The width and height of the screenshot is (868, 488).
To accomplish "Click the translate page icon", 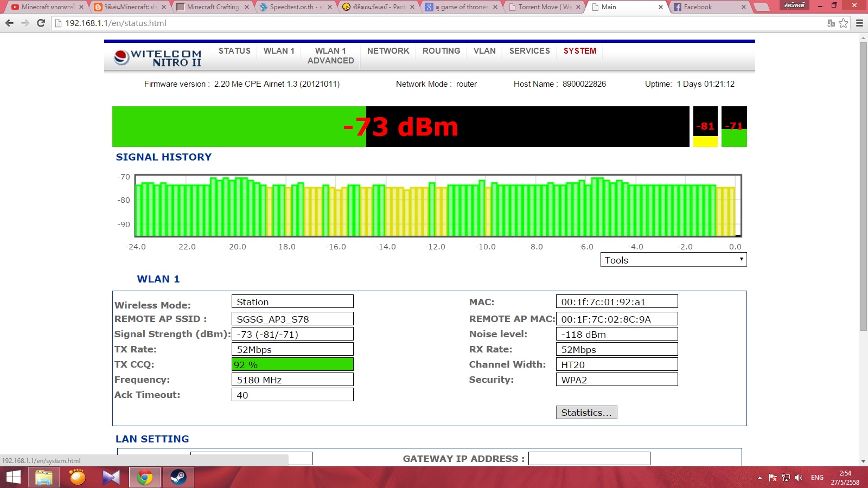I will tap(831, 23).
